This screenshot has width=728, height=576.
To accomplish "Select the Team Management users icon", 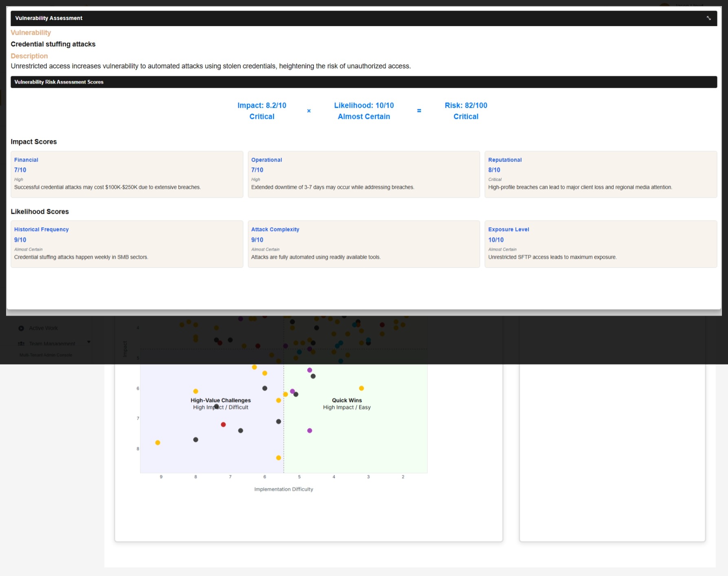I will (21, 343).
